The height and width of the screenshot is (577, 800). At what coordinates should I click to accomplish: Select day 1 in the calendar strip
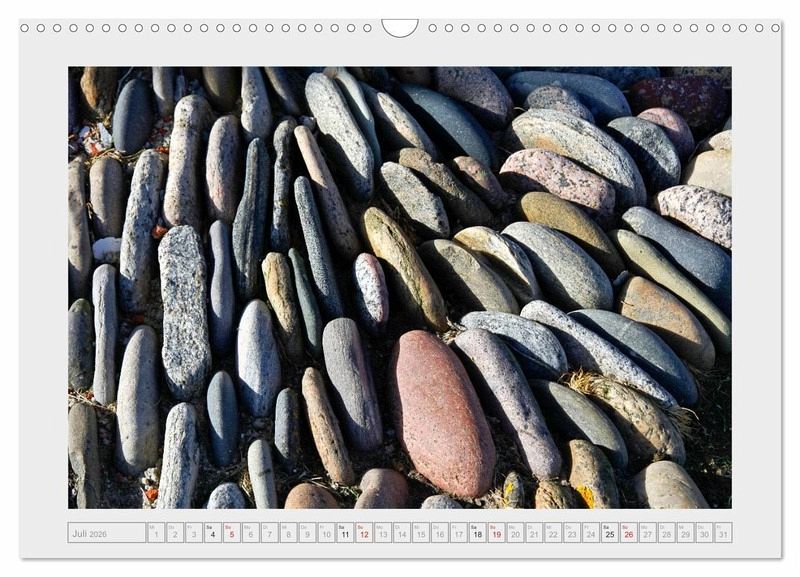156,532
